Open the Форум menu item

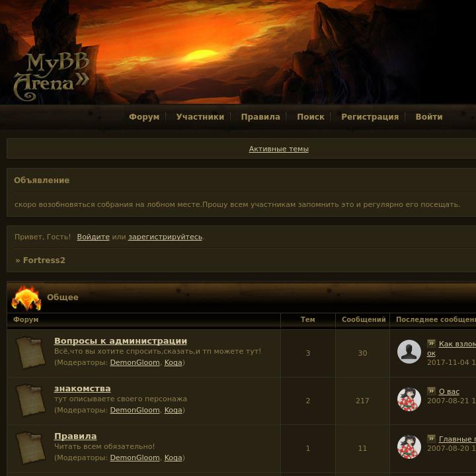click(144, 117)
